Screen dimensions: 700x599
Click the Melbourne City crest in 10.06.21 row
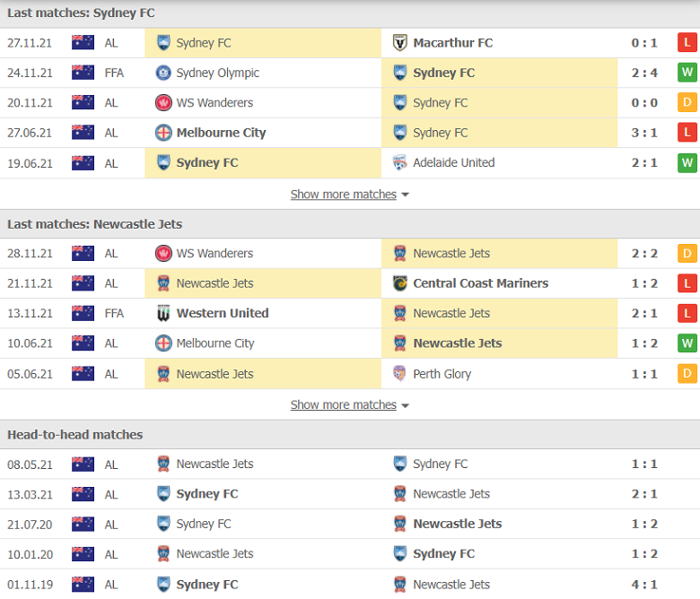(x=163, y=343)
